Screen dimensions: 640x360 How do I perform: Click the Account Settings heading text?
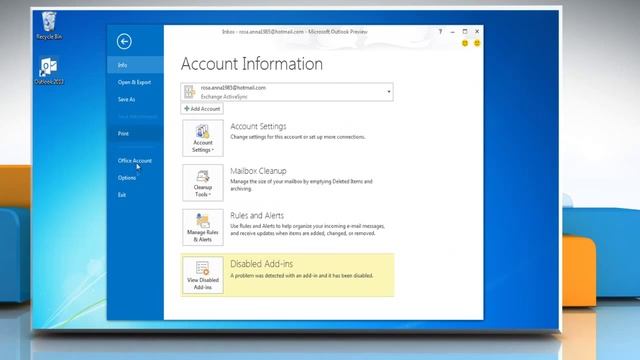pos(258,126)
